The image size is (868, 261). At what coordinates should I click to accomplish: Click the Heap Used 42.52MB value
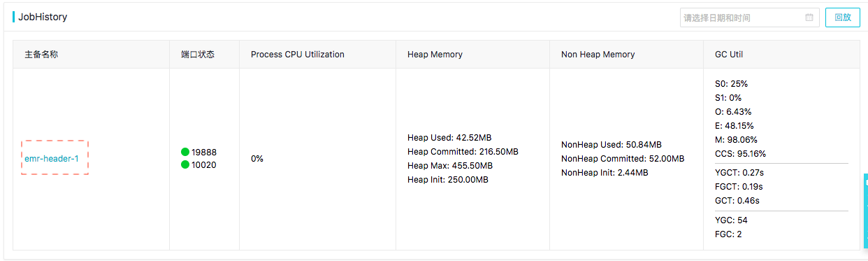tap(449, 138)
